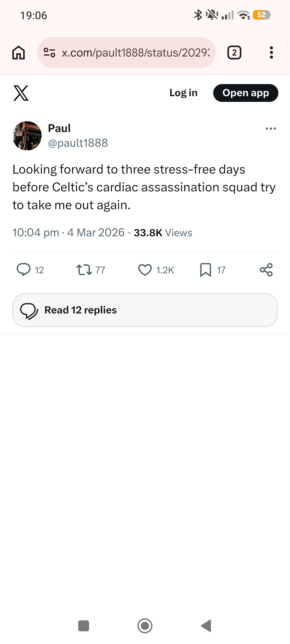Viewport: 290px width, 644px height.
Task: Open the tab switcher showing 2 tabs
Action: point(234,53)
